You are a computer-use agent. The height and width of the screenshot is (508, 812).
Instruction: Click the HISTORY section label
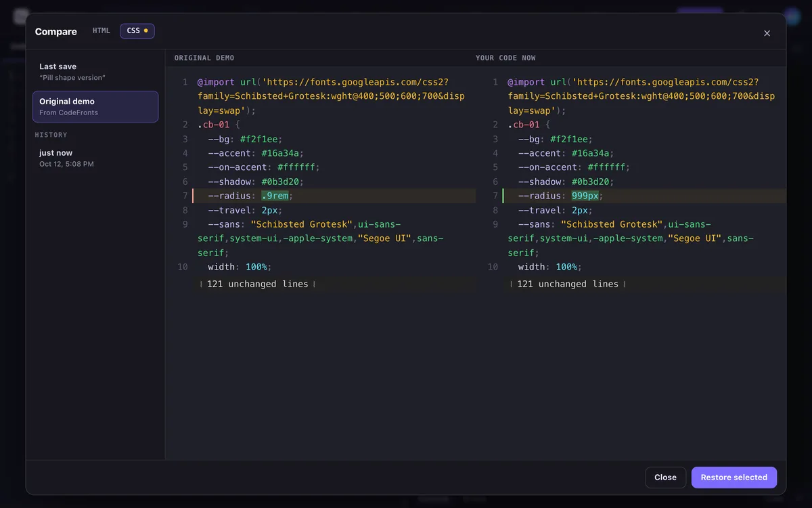coord(51,135)
